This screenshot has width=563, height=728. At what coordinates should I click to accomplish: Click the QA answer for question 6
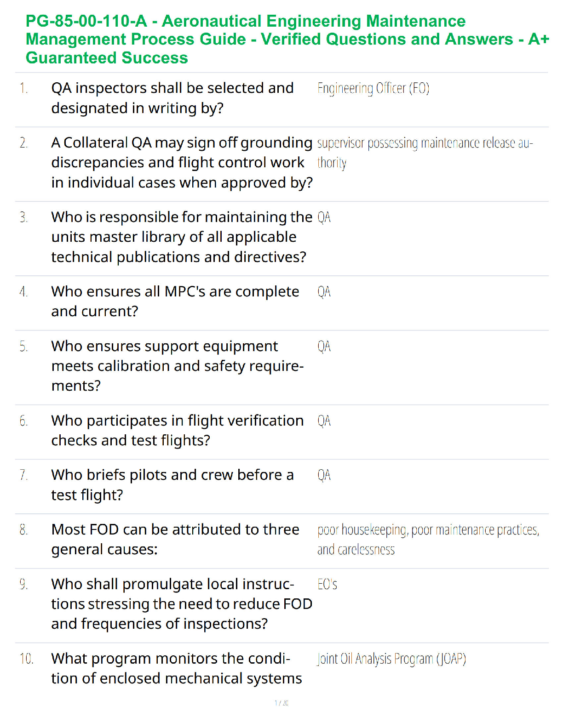coord(324,421)
